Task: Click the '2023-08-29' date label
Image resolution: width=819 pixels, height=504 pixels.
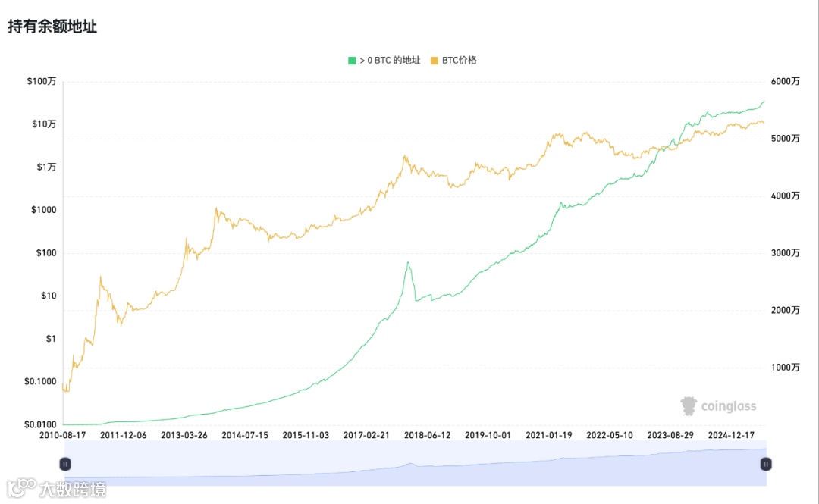Action: tap(670, 435)
